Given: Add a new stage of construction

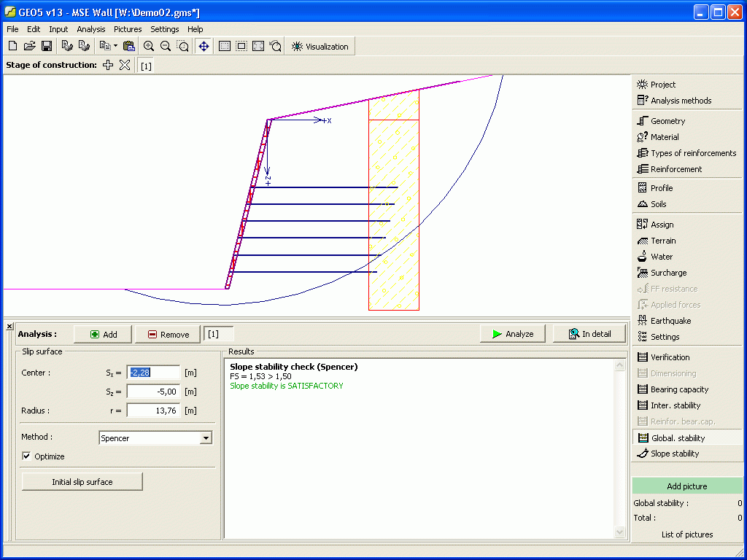Looking at the screenshot, I should (108, 65).
